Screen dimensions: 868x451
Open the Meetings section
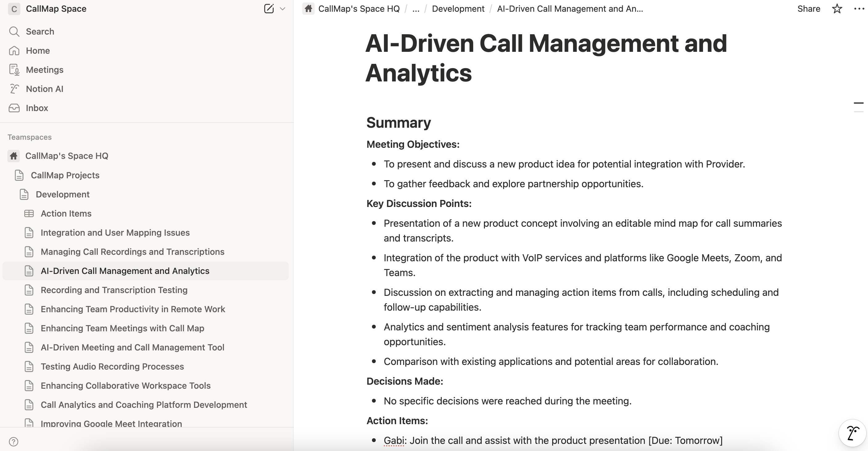(x=44, y=70)
